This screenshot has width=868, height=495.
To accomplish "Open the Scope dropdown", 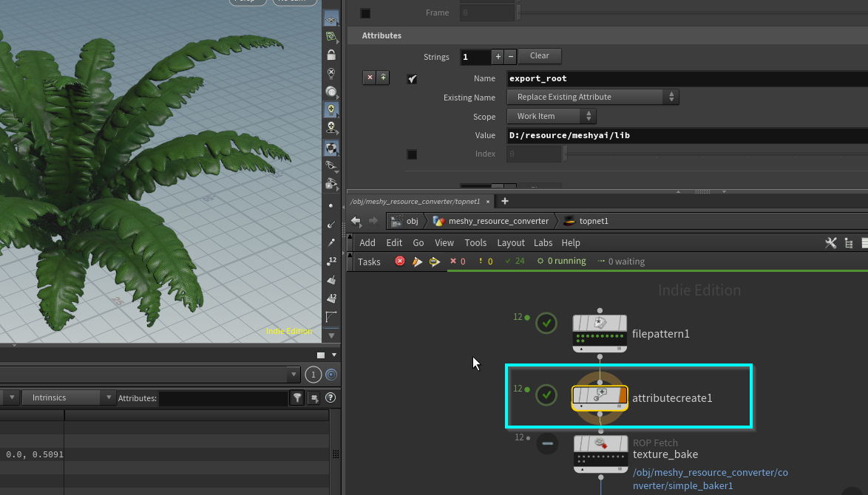I will point(552,116).
